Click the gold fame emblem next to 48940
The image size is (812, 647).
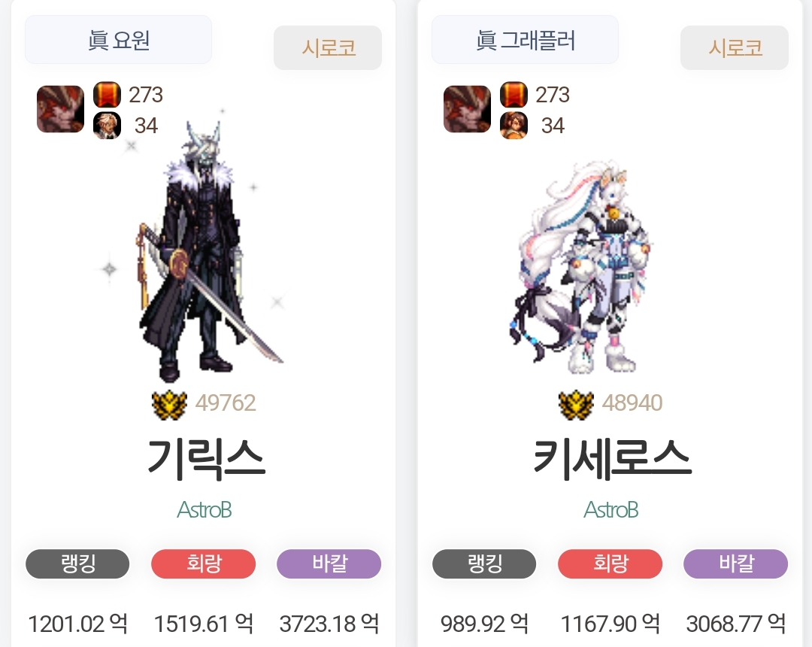click(x=575, y=404)
